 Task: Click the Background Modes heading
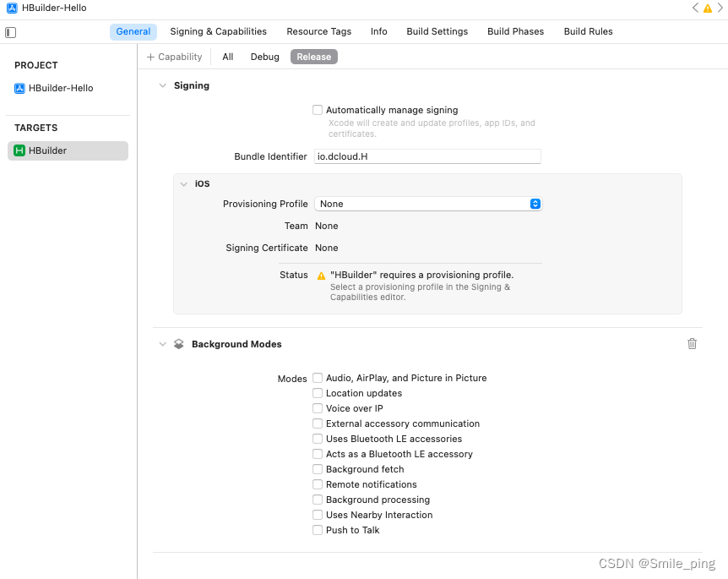[x=236, y=344]
